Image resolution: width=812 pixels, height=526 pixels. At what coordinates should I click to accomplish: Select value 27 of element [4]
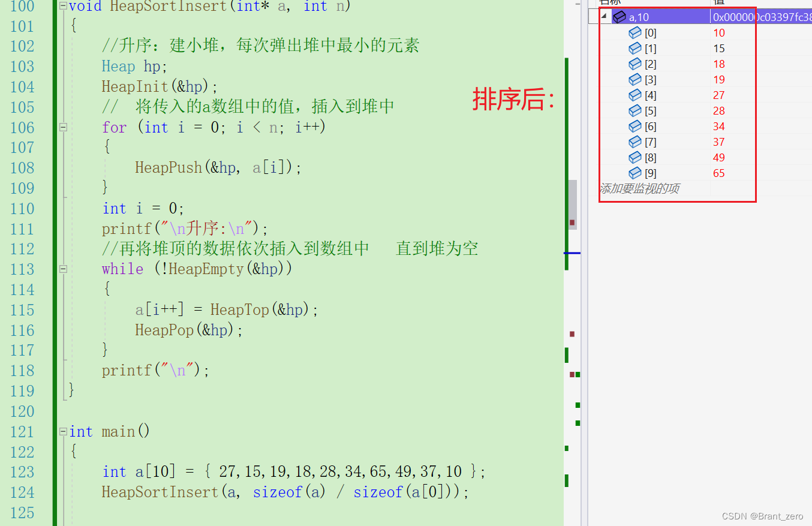pyautogui.click(x=719, y=95)
